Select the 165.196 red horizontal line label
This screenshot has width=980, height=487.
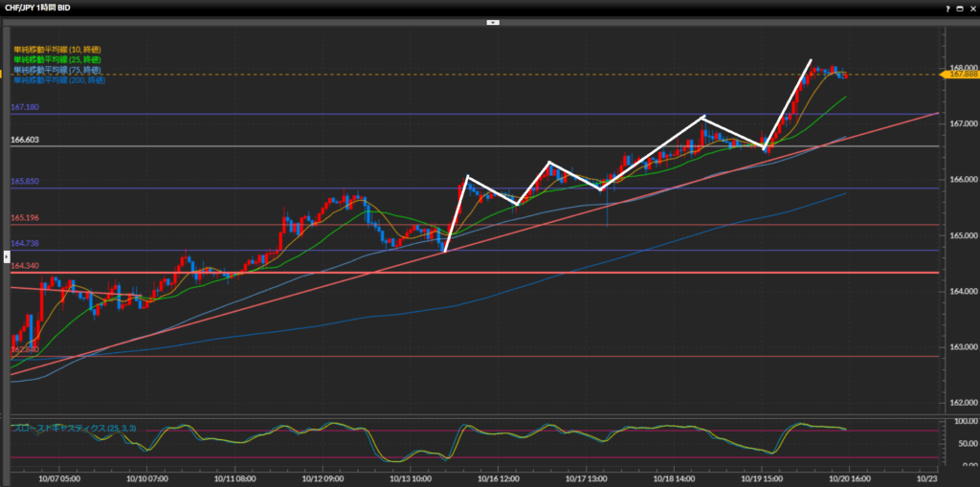coord(25,218)
